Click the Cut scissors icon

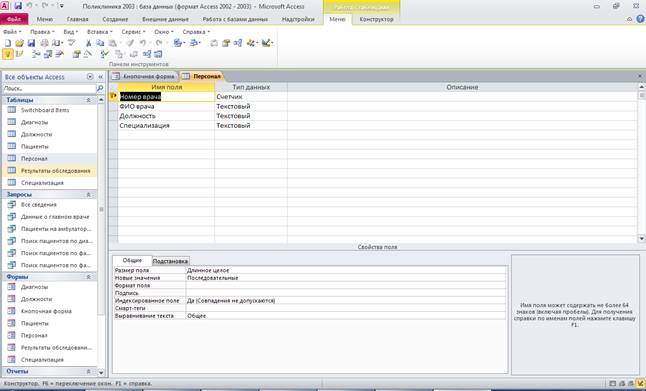[x=88, y=43]
